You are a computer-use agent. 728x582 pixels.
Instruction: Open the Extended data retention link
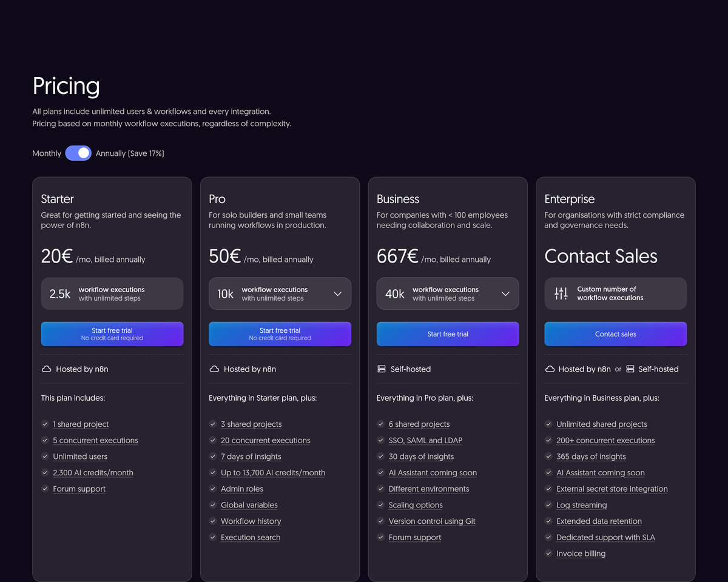click(599, 521)
